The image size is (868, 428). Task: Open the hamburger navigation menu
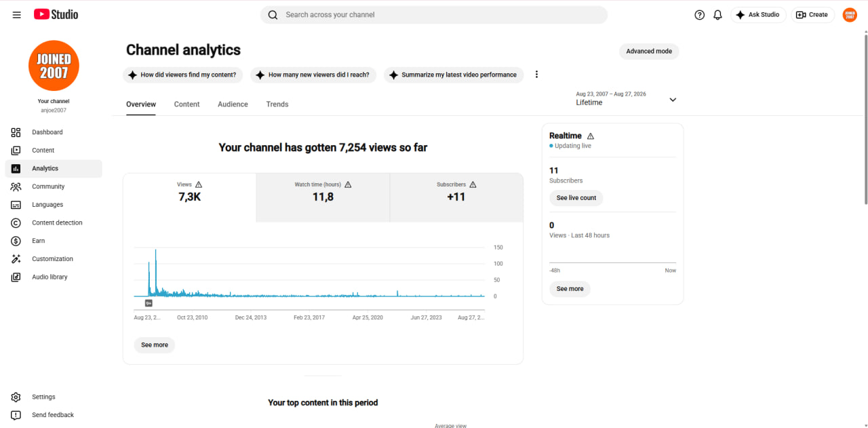tap(17, 15)
